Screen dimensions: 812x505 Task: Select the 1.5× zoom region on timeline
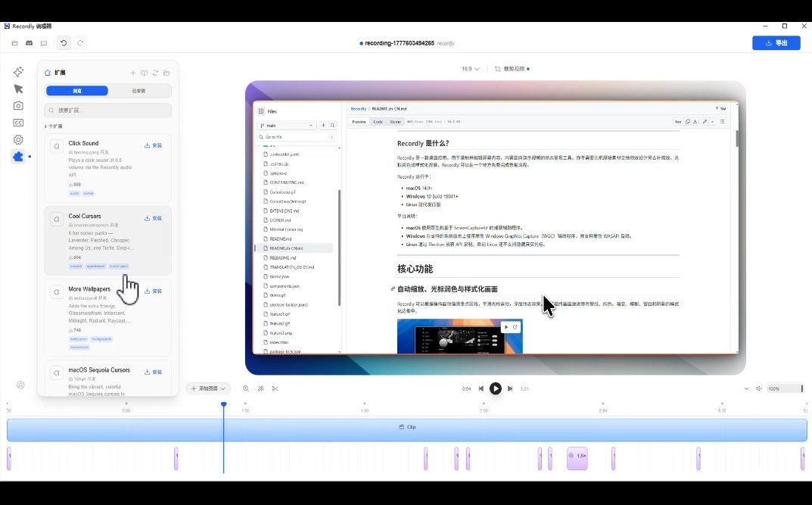[x=577, y=458]
